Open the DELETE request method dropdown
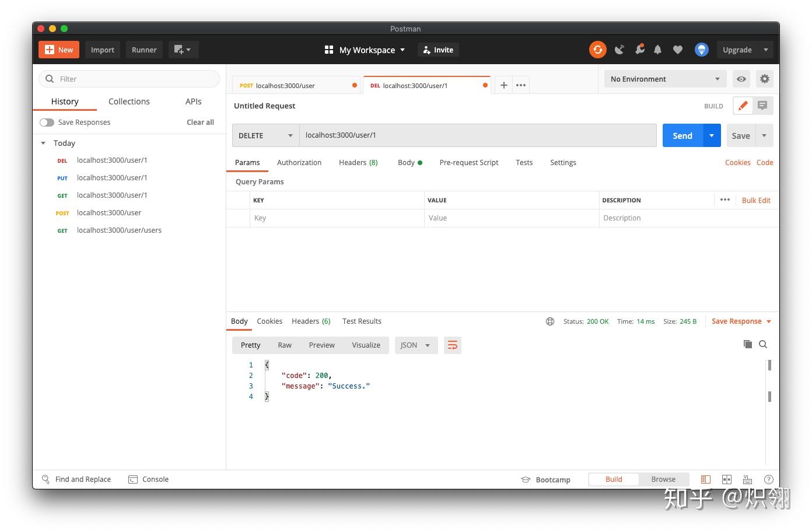 coord(265,135)
